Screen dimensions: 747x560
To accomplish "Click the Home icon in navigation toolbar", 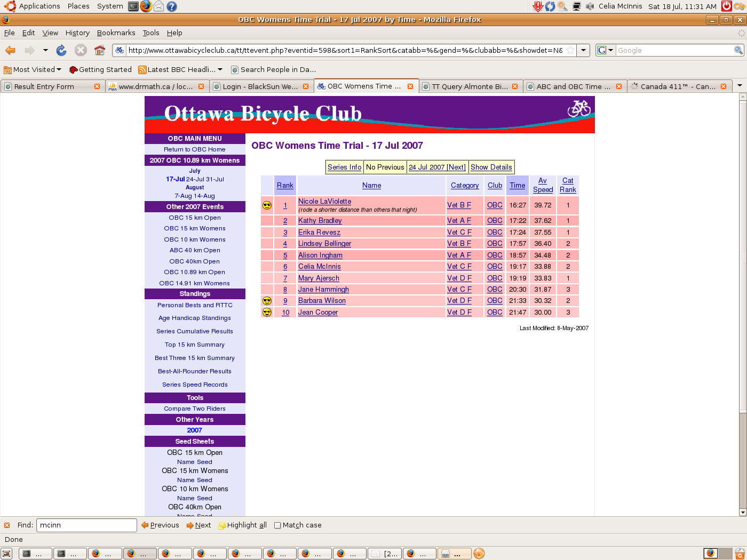I will (99, 50).
